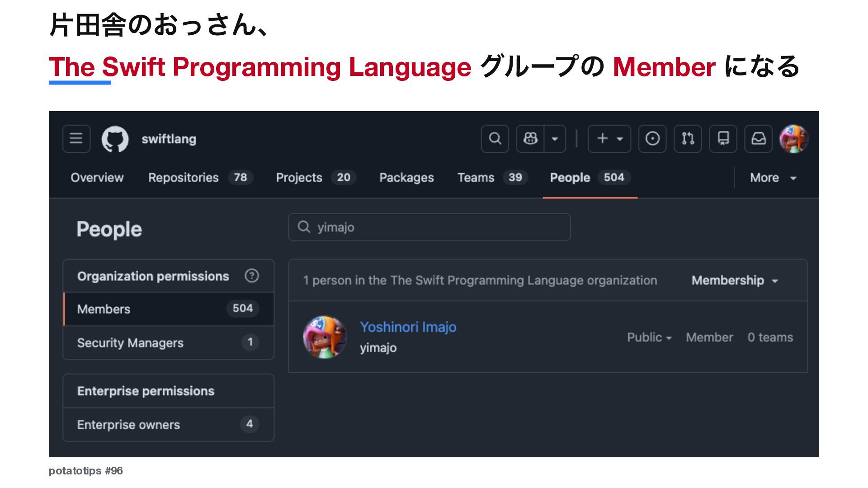868x488 pixels.
Task: Open the Pull requests icon
Action: (688, 139)
